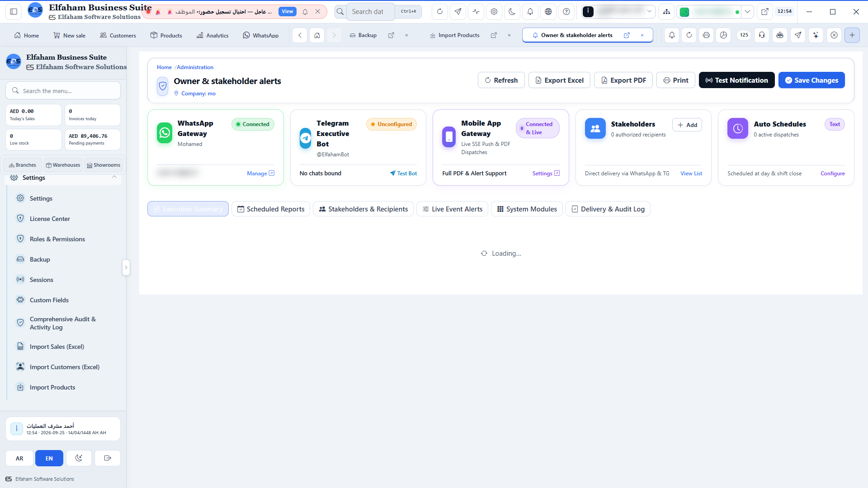Switch language to EN

click(x=49, y=458)
